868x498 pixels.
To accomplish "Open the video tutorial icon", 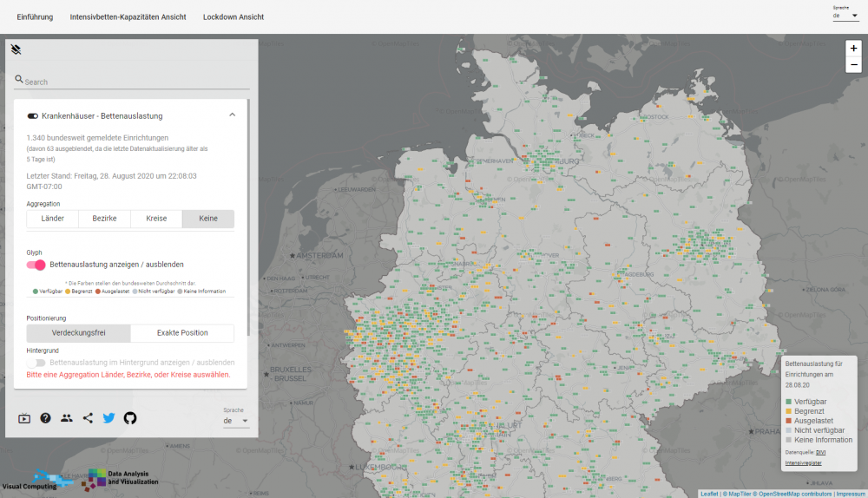I will point(24,418).
